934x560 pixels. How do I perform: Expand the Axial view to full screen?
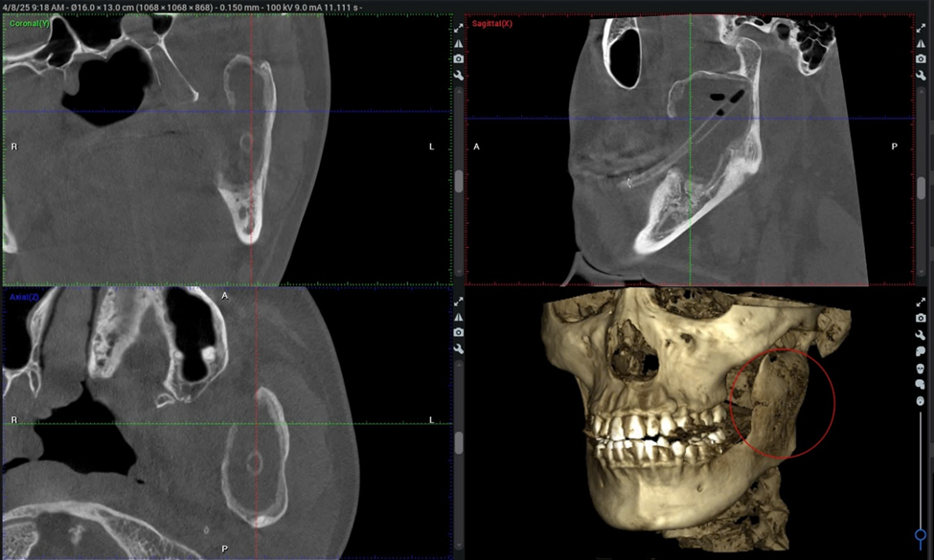coord(459,302)
